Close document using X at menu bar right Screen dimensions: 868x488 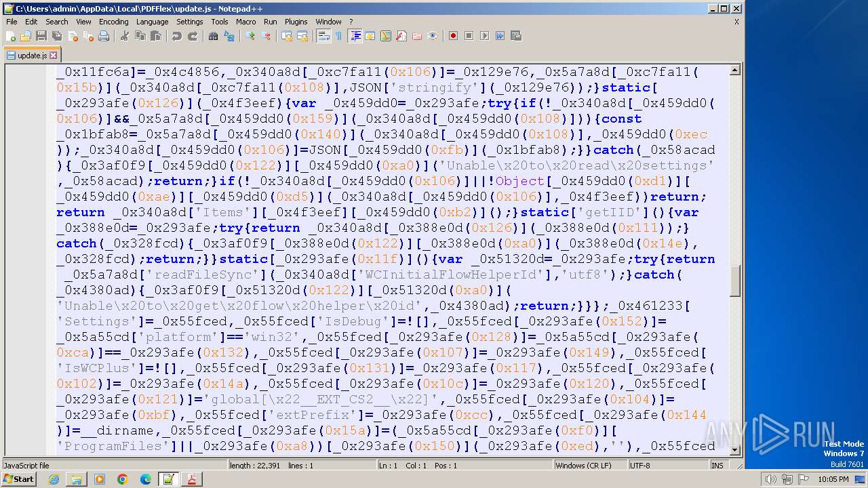point(736,22)
